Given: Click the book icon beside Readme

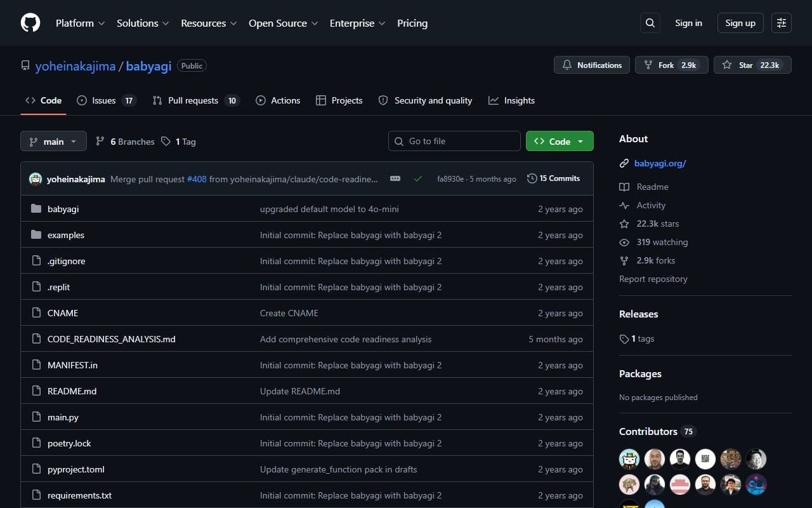Looking at the screenshot, I should (x=624, y=187).
